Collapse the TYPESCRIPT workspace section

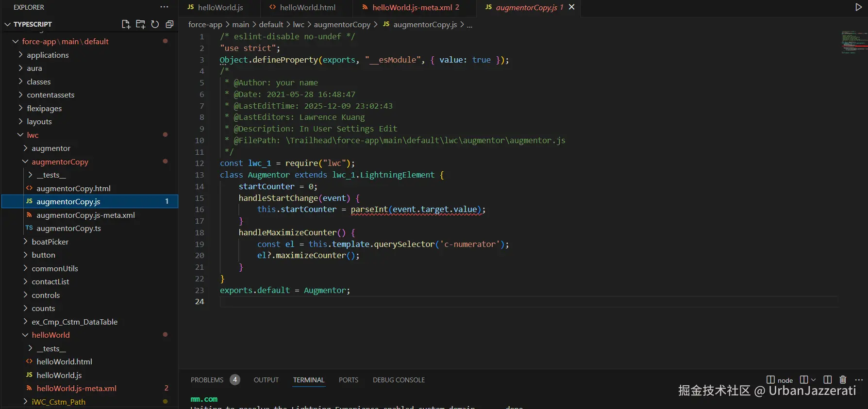coord(8,24)
